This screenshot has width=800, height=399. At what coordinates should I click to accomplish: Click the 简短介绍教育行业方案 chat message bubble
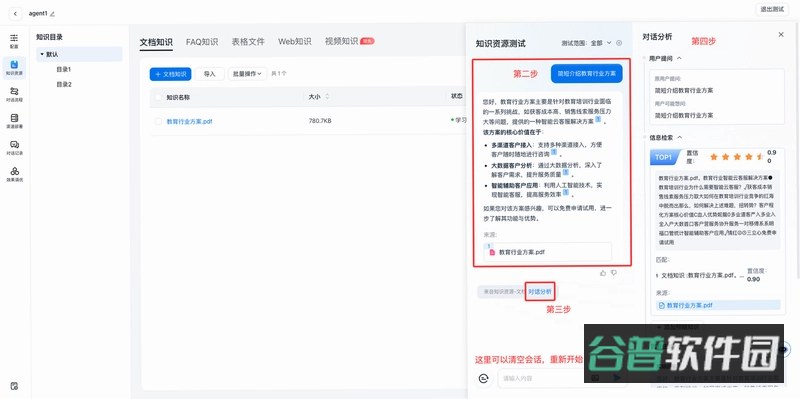(x=587, y=73)
